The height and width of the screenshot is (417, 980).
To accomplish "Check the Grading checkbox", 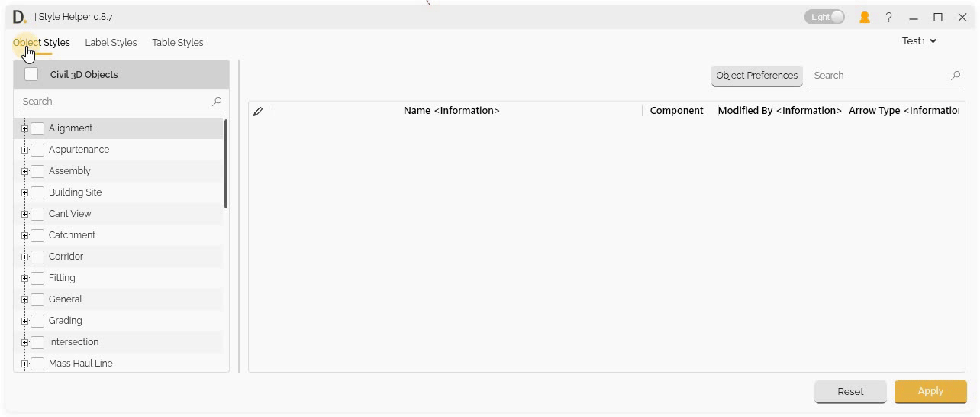I will pyautogui.click(x=37, y=321).
